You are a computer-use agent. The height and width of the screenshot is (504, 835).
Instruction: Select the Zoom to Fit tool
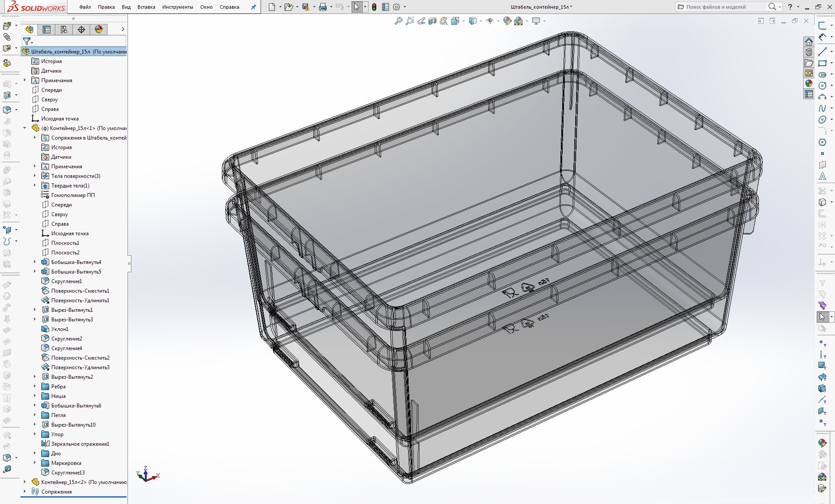pos(398,21)
